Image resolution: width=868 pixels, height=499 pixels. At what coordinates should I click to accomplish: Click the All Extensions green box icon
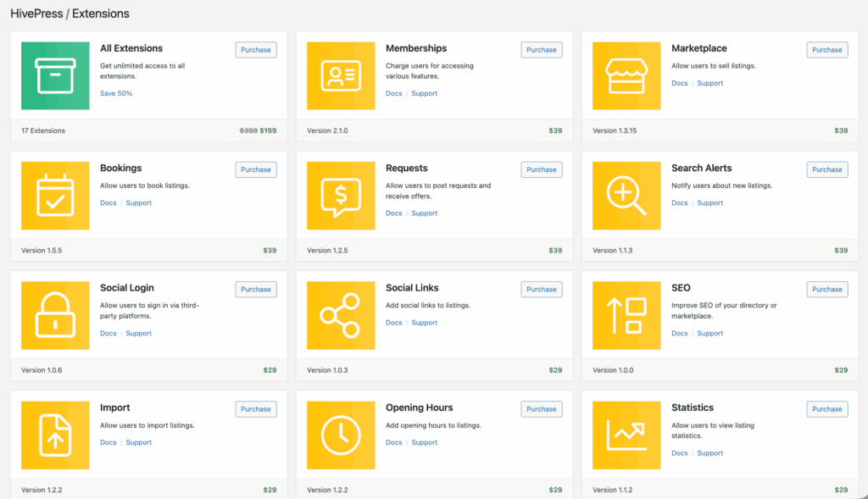[x=55, y=75]
